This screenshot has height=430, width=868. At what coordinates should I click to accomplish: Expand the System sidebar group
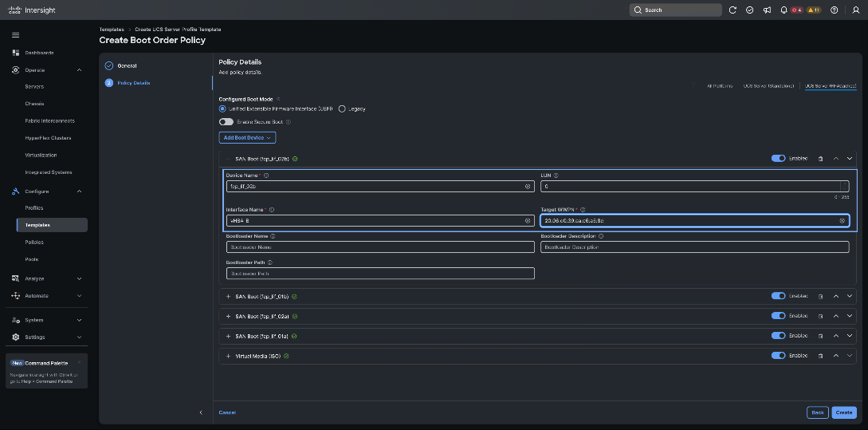tap(79, 320)
